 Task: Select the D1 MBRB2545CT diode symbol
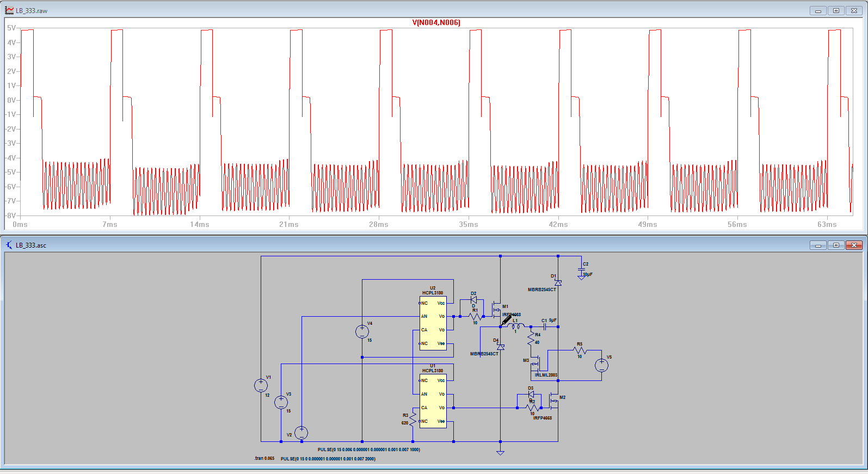click(558, 283)
